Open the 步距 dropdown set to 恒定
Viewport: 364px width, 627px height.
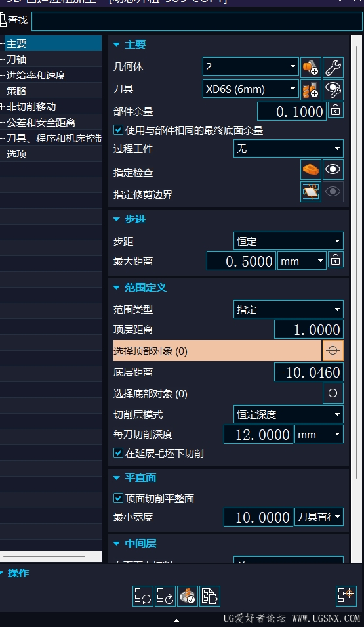pyautogui.click(x=289, y=241)
